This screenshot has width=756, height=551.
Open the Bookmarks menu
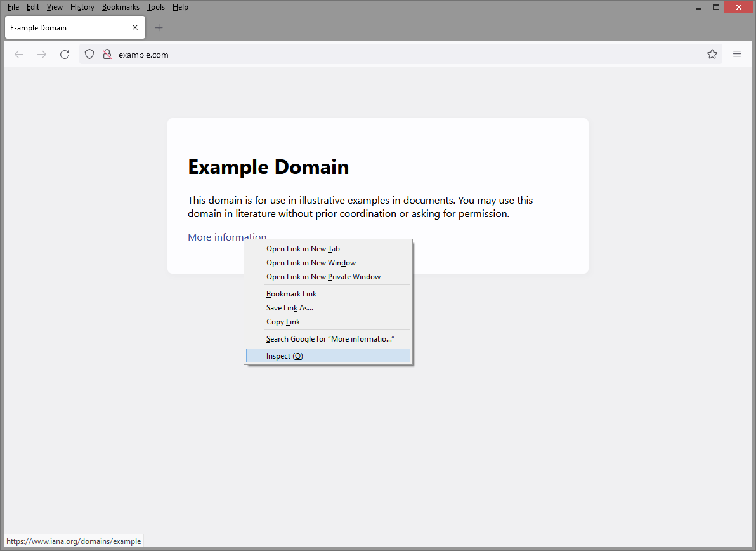121,7
